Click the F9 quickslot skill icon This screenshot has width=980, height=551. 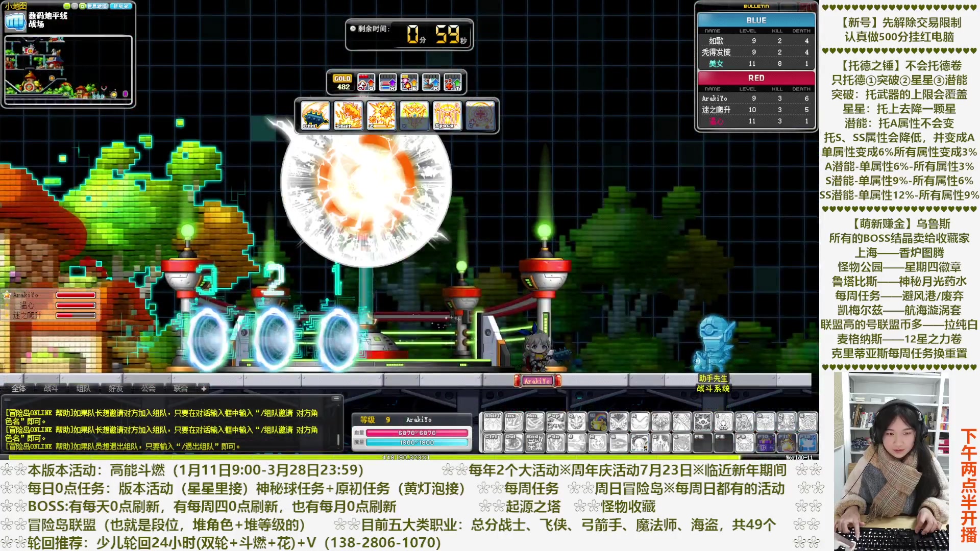tap(744, 443)
